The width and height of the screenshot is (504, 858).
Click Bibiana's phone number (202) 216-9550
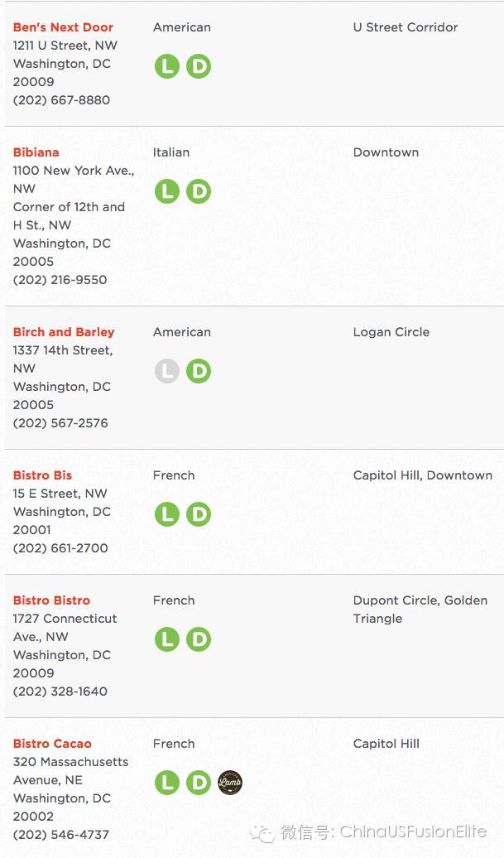pyautogui.click(x=60, y=280)
